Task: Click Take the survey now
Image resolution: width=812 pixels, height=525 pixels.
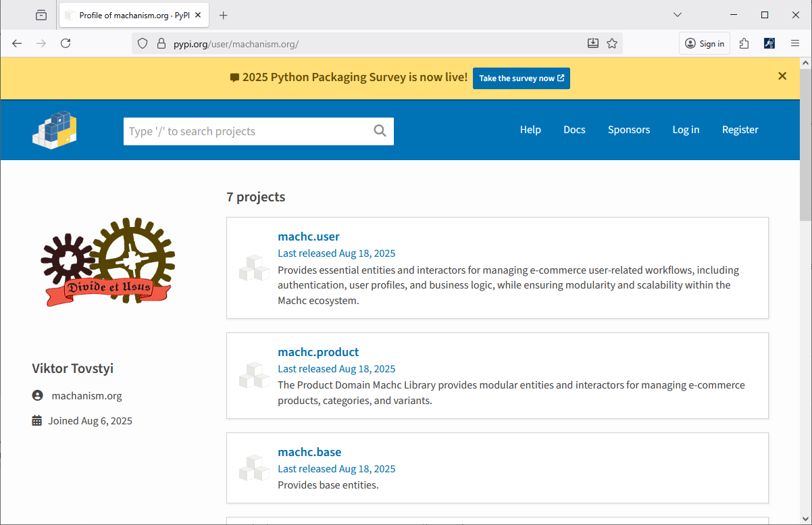Action: 521,78
